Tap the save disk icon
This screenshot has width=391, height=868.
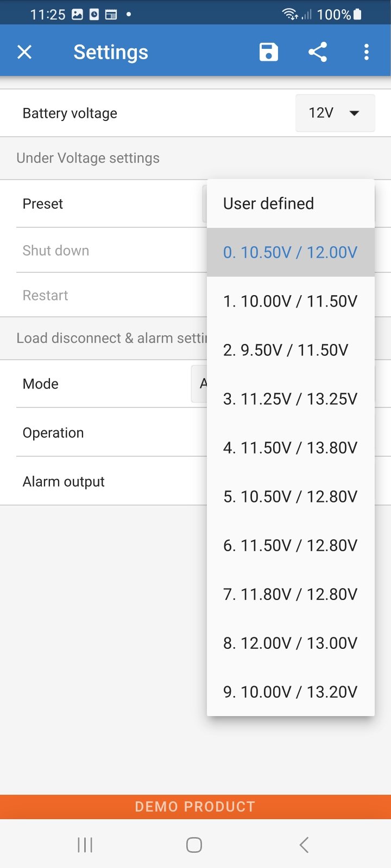click(268, 52)
